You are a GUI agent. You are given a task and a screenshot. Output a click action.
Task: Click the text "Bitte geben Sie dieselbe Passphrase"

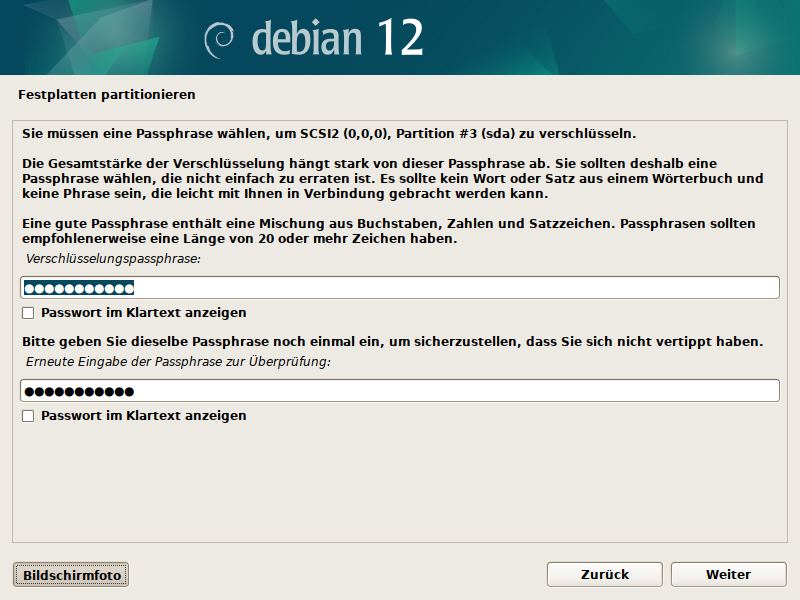(x=390, y=342)
